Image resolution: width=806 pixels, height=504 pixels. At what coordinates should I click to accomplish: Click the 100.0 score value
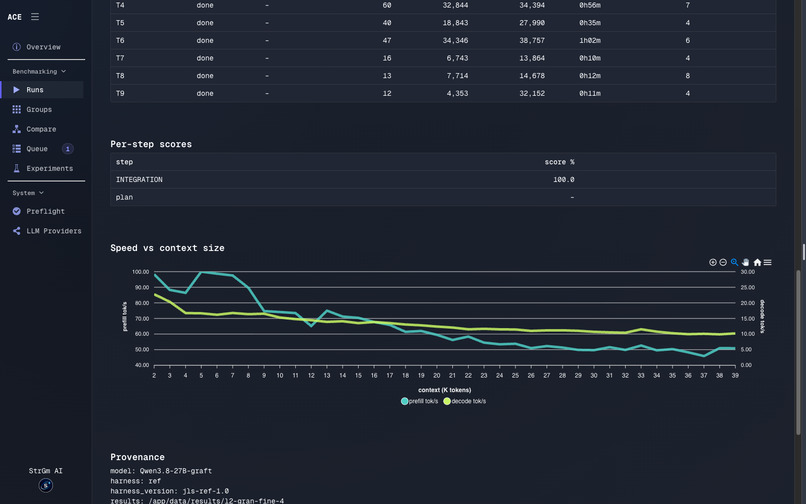point(564,179)
